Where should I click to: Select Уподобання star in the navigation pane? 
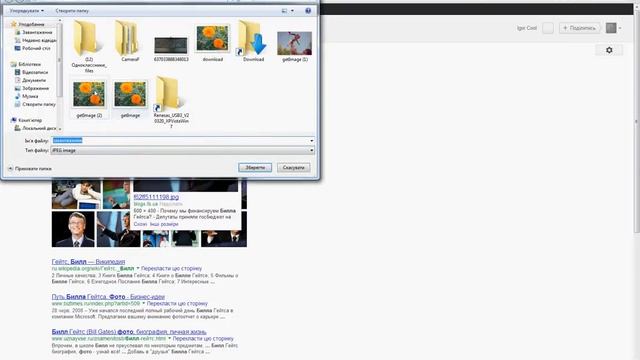click(x=27, y=24)
